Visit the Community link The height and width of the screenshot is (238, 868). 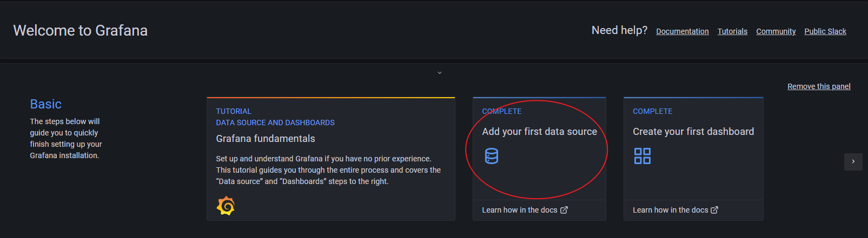pos(776,31)
